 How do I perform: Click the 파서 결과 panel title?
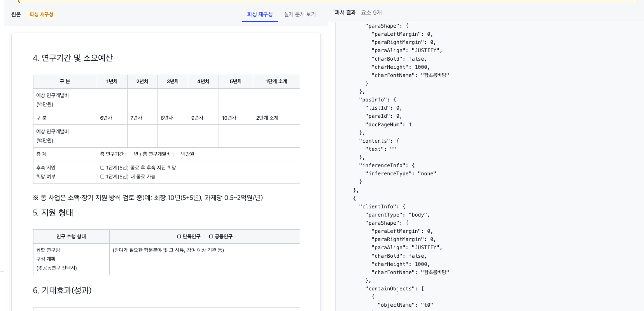point(345,12)
